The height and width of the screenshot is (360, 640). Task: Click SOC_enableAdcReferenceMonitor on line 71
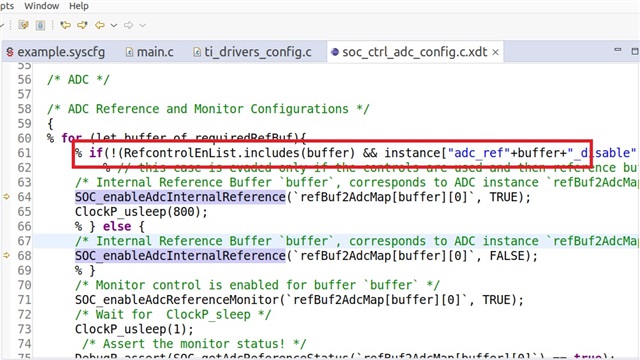click(x=177, y=300)
